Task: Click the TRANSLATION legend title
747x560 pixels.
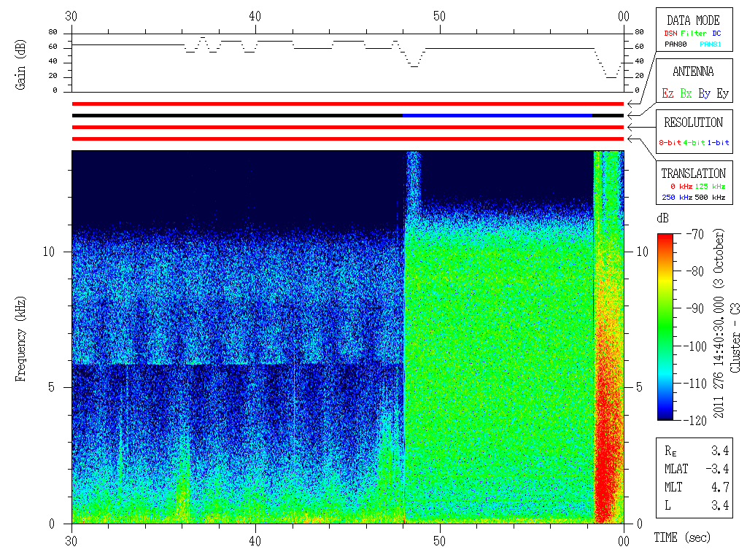Action: (693, 174)
